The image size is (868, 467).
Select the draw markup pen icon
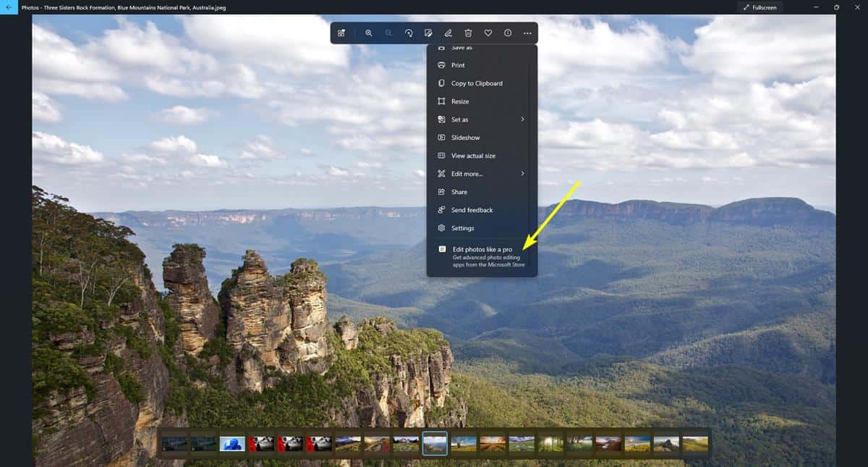448,33
